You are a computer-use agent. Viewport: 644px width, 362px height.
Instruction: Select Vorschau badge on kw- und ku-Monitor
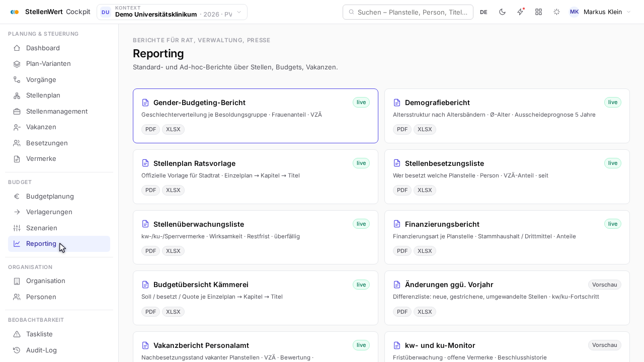(604, 345)
